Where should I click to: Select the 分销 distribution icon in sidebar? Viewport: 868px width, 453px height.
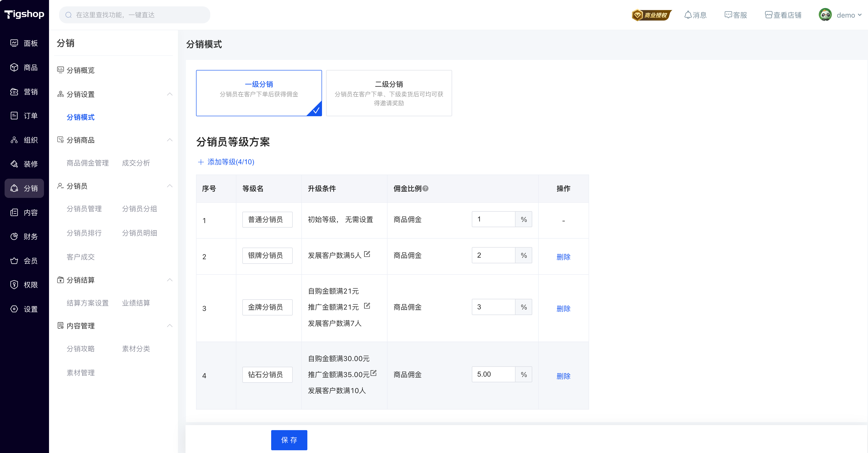click(14, 188)
